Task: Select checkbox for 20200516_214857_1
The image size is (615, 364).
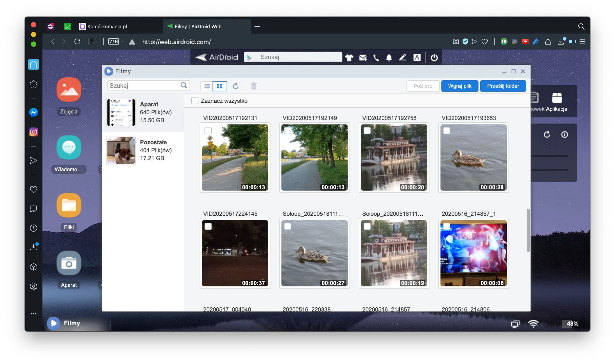Action: click(447, 226)
